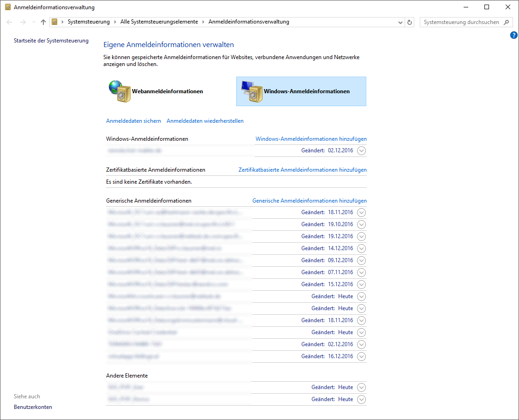This screenshot has width=519, height=420.
Task: Click the control panel icon in address bar
Action: click(54, 22)
